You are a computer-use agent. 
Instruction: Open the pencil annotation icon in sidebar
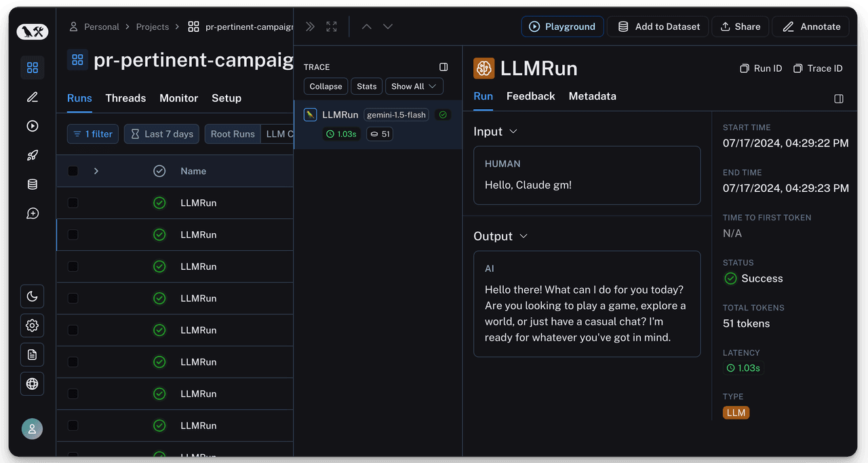point(32,97)
